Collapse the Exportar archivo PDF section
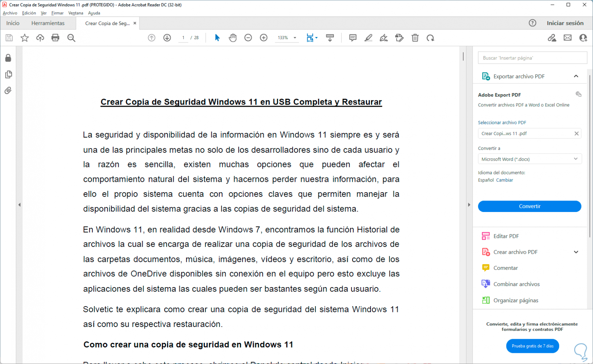593x364 pixels. point(576,76)
